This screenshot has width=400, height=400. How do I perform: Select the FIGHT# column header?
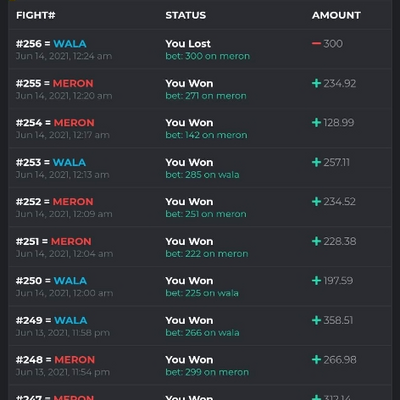36,15
